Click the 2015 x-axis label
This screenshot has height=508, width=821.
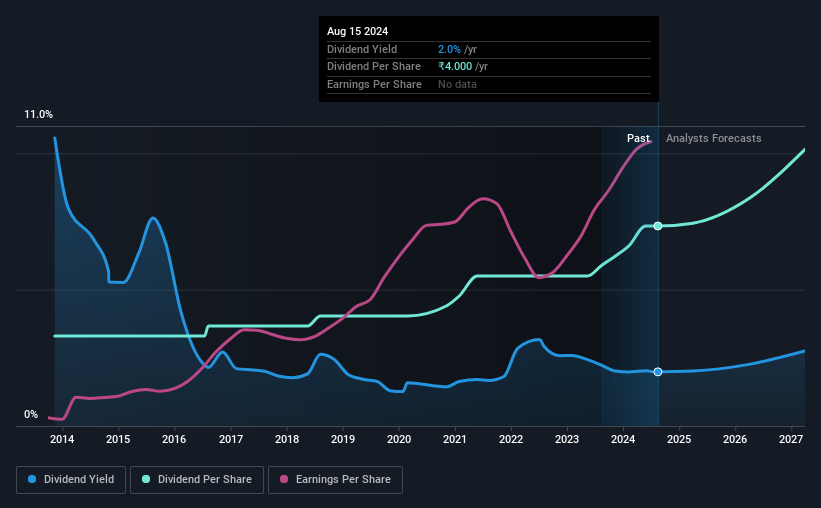click(x=118, y=439)
